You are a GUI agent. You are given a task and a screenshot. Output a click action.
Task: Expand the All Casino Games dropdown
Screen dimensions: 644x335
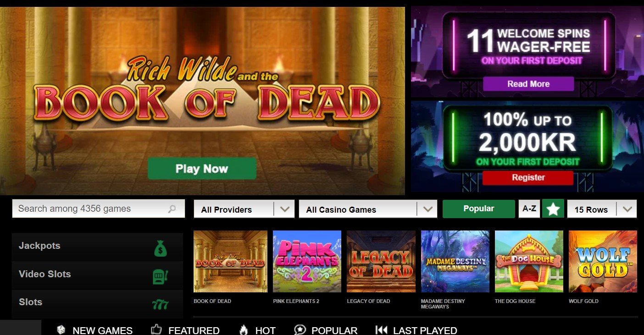368,209
